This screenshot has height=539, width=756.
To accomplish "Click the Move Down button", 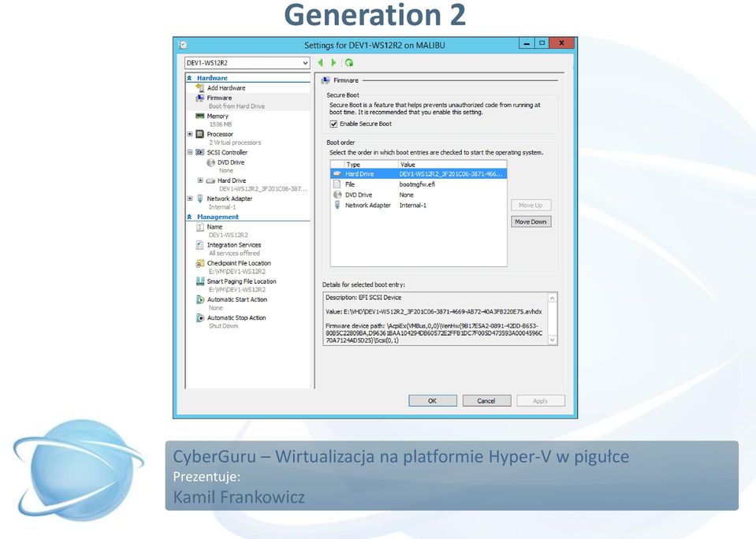I will point(531,221).
